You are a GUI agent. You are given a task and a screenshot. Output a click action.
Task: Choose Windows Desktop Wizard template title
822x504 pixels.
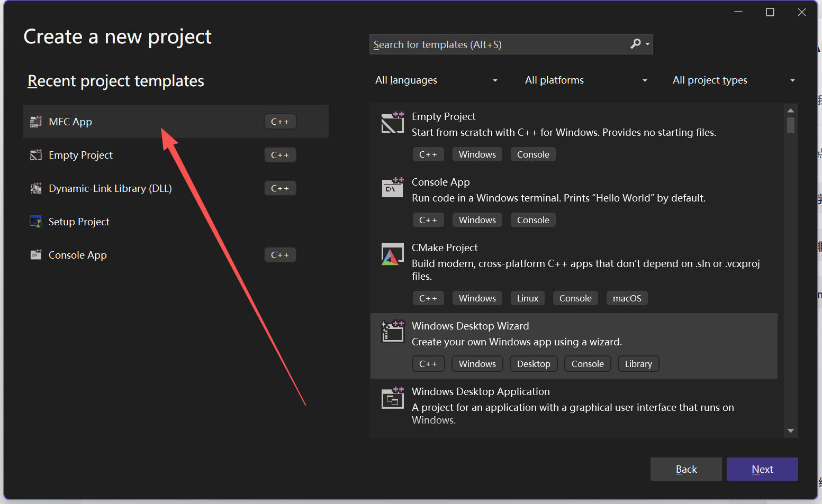click(471, 326)
